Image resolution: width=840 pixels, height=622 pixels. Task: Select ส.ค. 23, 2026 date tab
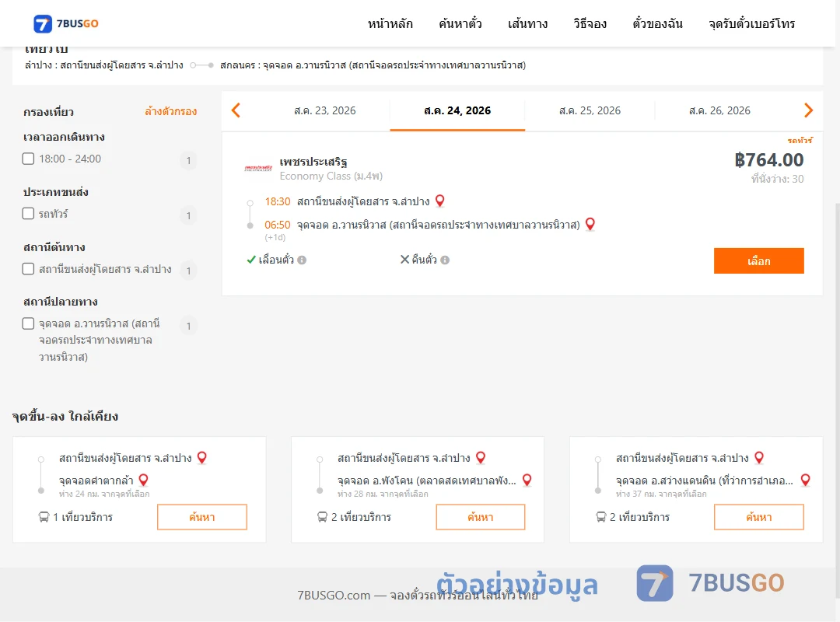tap(324, 111)
